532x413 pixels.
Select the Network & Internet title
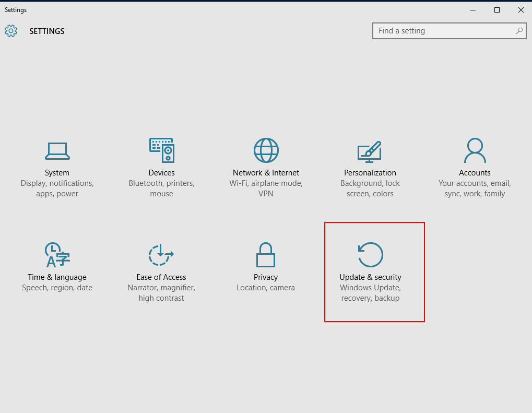point(266,173)
